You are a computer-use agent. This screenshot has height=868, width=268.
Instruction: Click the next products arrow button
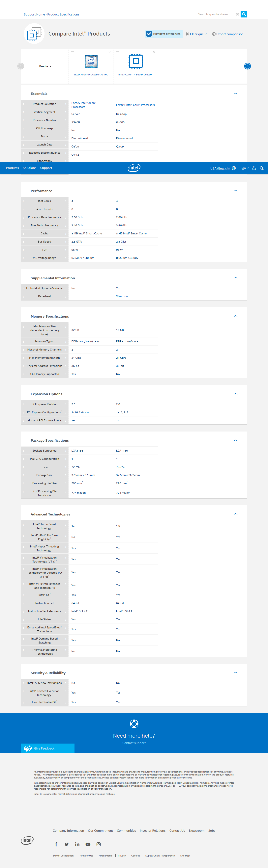(247, 66)
